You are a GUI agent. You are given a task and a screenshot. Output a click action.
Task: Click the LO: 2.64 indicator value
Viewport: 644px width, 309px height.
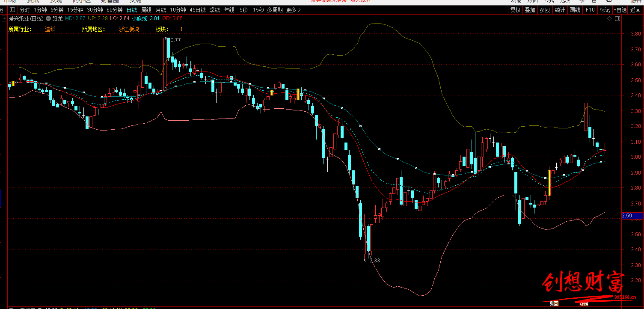click(119, 18)
